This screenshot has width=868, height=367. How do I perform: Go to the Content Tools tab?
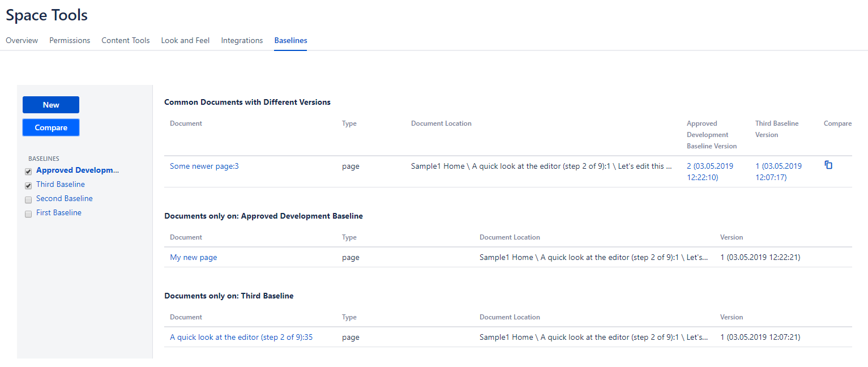click(126, 40)
